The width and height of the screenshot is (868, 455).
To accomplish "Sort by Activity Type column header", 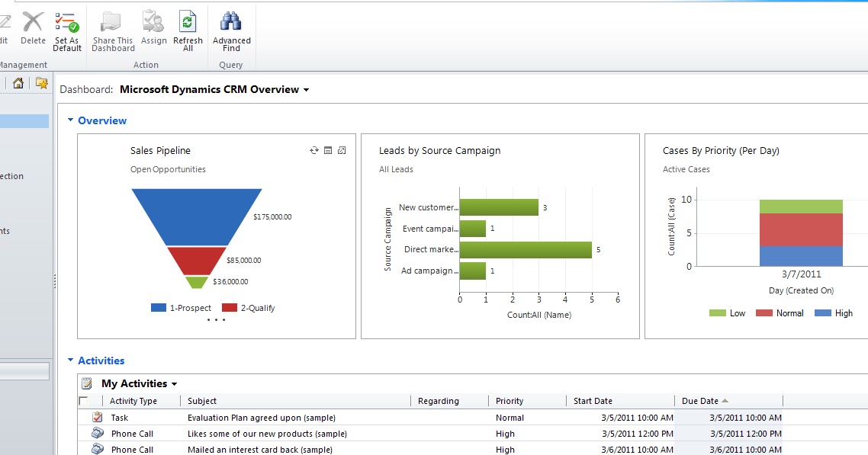I will [133, 401].
